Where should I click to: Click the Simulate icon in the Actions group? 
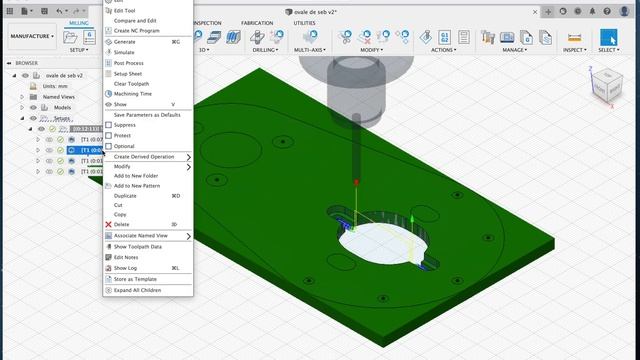[x=426, y=37]
